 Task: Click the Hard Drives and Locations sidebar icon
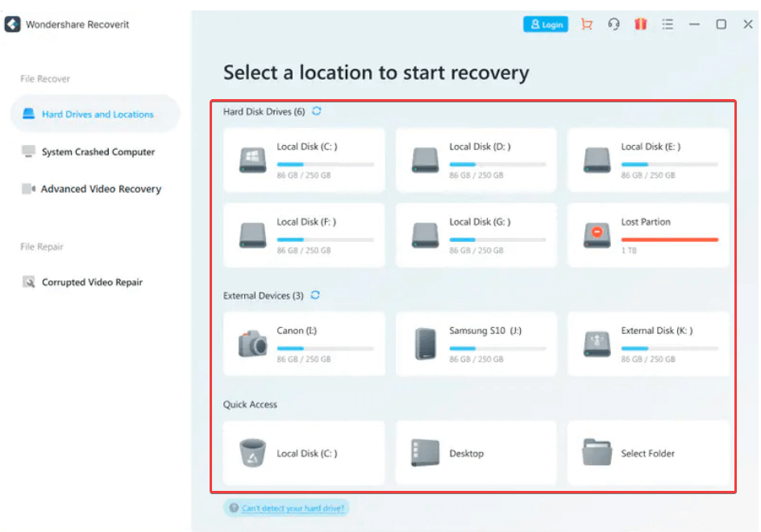point(29,114)
